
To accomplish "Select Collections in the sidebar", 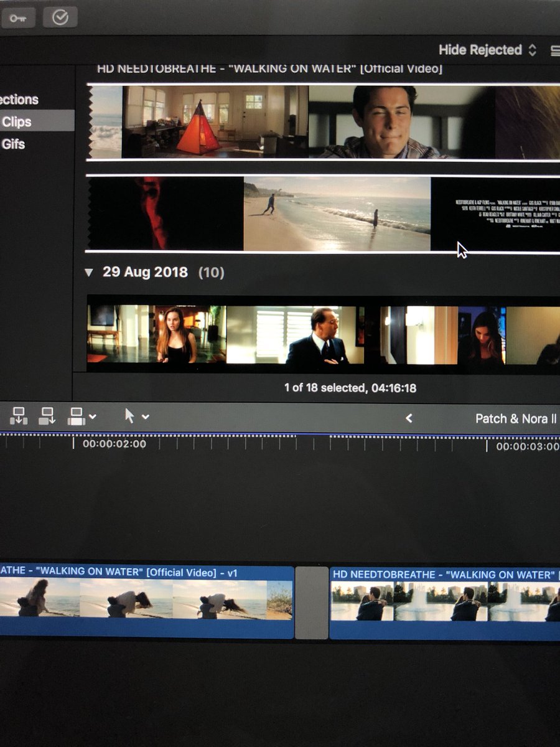I will 19,99.
